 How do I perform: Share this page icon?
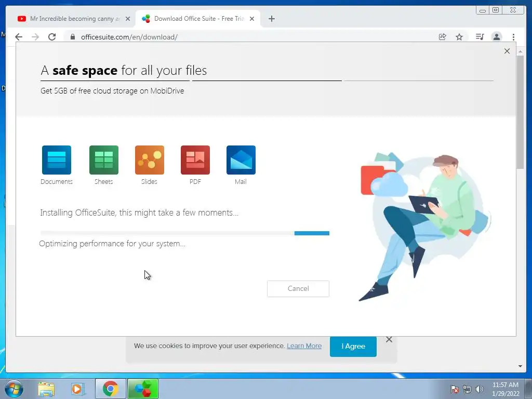[442, 37]
